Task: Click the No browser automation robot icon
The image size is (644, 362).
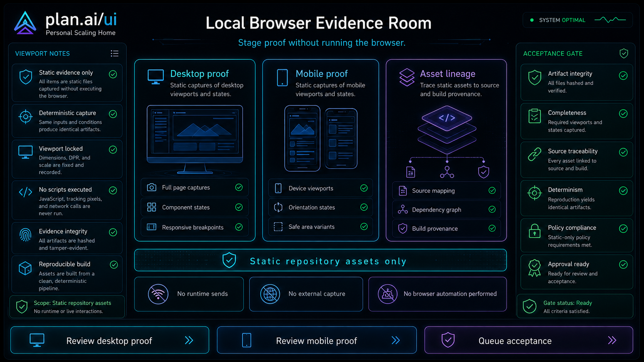Action: click(387, 294)
